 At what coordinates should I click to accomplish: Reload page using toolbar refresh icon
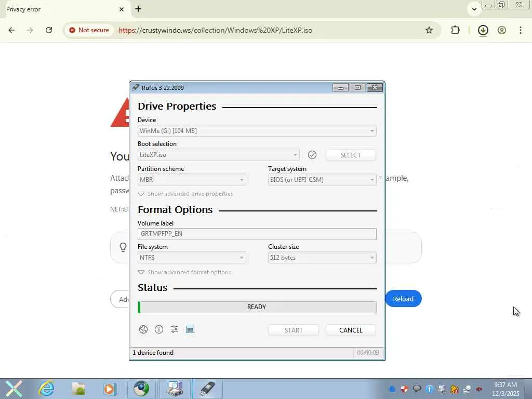49,30
